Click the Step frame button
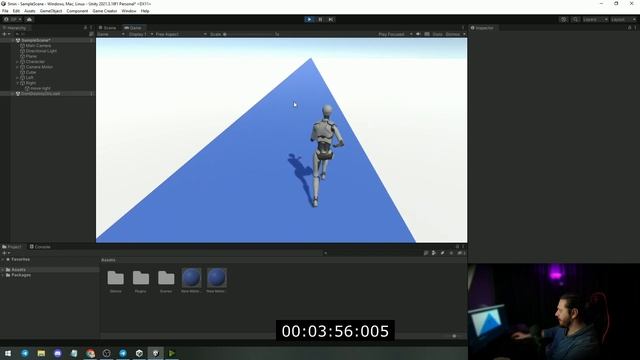Screen dimensions: 640x360 (331, 19)
